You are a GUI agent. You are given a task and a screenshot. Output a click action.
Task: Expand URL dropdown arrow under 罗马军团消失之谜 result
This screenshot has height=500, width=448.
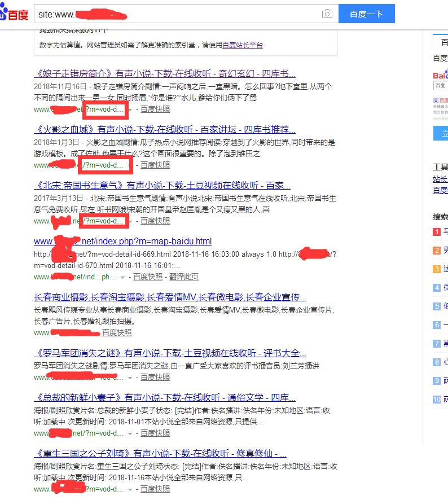coord(130,377)
